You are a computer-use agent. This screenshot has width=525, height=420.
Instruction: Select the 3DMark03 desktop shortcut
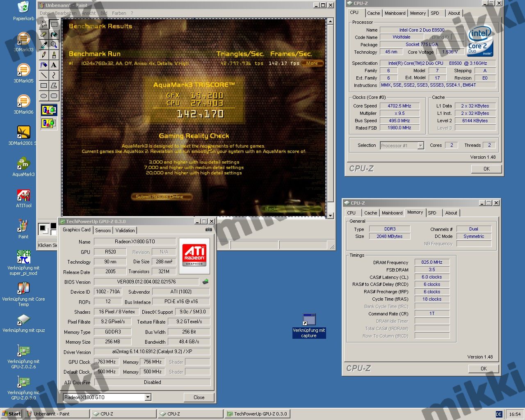tap(23, 42)
